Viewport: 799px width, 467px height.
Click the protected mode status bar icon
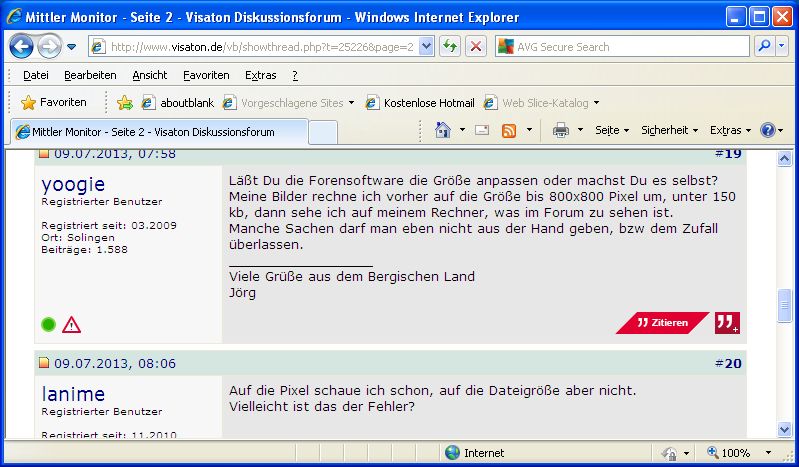click(669, 453)
